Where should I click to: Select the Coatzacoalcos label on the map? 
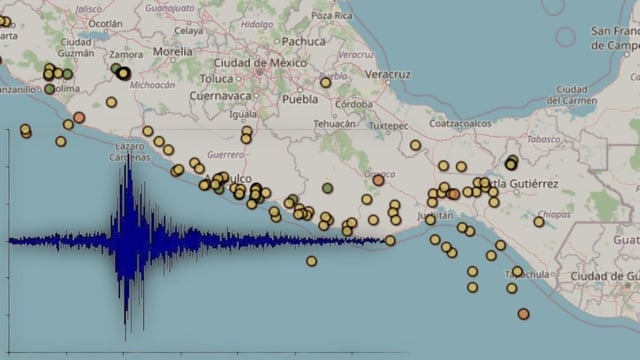coord(460,124)
